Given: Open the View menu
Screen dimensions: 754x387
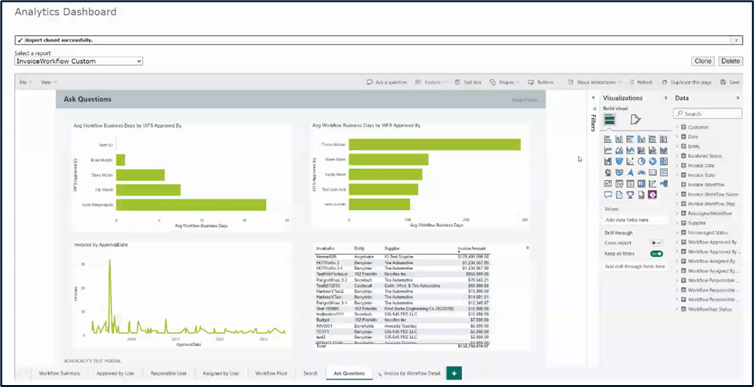Looking at the screenshot, I should (x=49, y=82).
